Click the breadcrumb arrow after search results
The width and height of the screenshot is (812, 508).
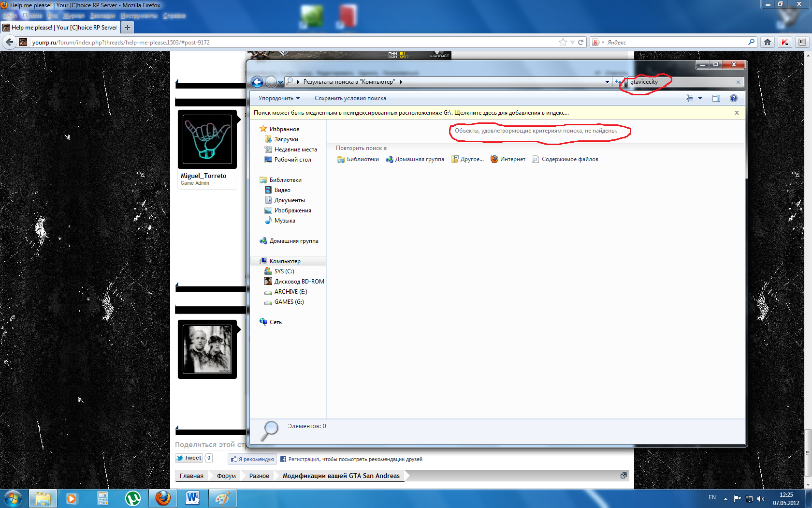401,82
